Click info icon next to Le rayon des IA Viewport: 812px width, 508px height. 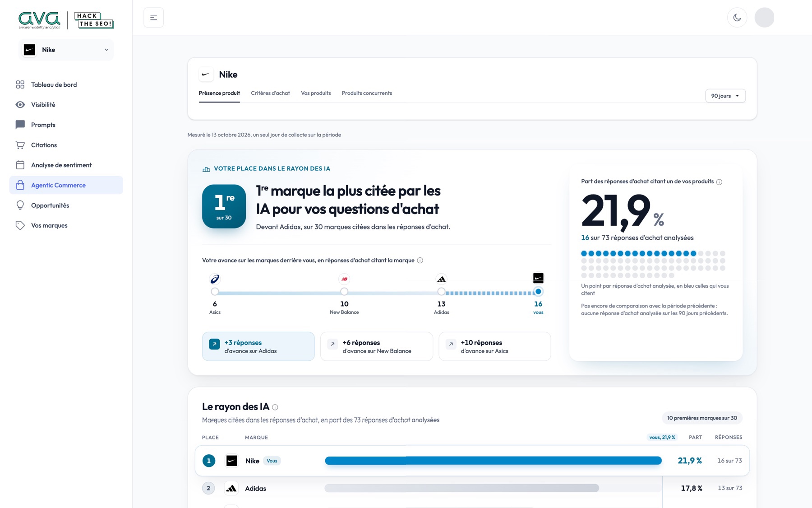[275, 407]
